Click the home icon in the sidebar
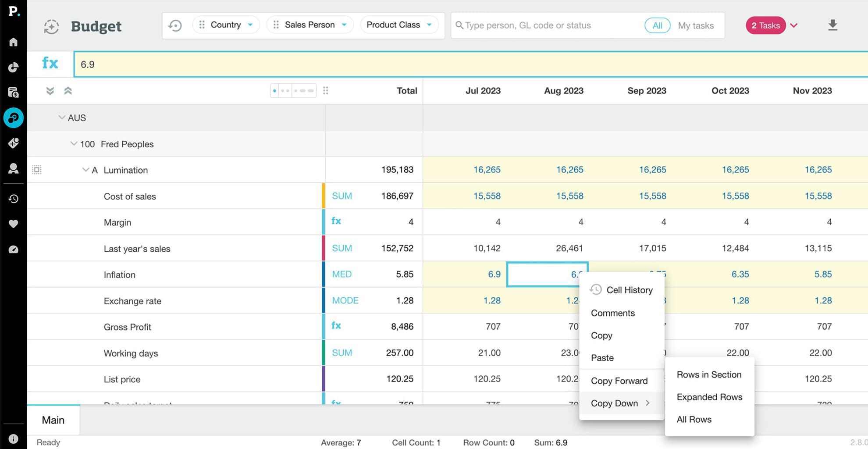This screenshot has width=868, height=449. point(13,42)
